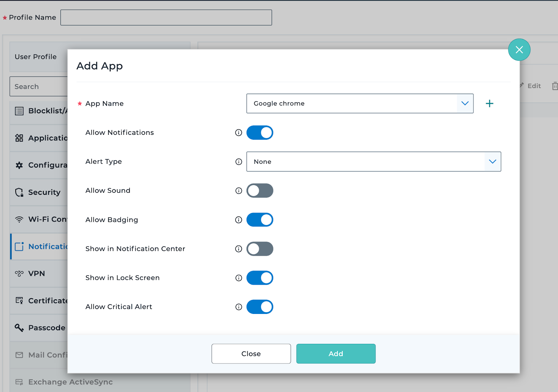
Task: Open the App Name dropdown arrow
Action: coord(465,103)
